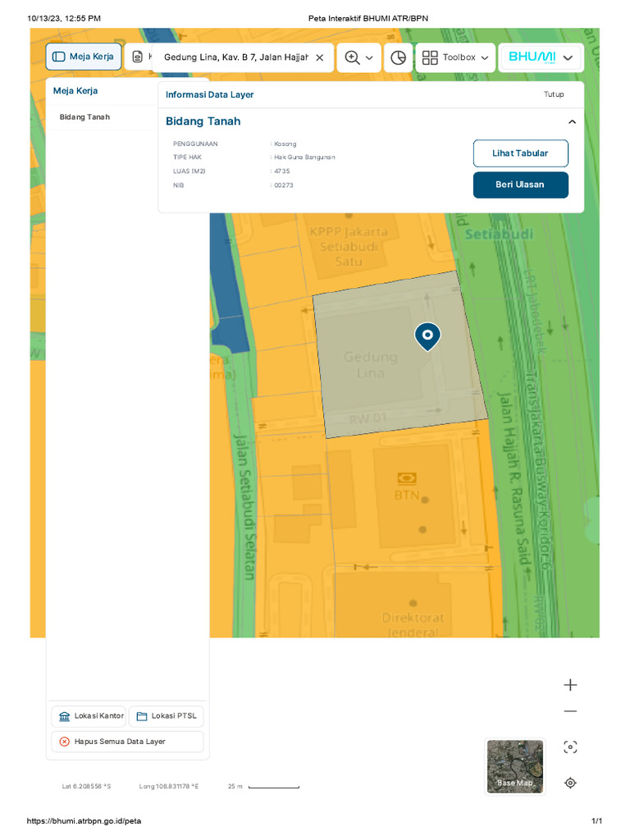Click the locate my position icon
The image size is (630, 840).
coord(570,783)
